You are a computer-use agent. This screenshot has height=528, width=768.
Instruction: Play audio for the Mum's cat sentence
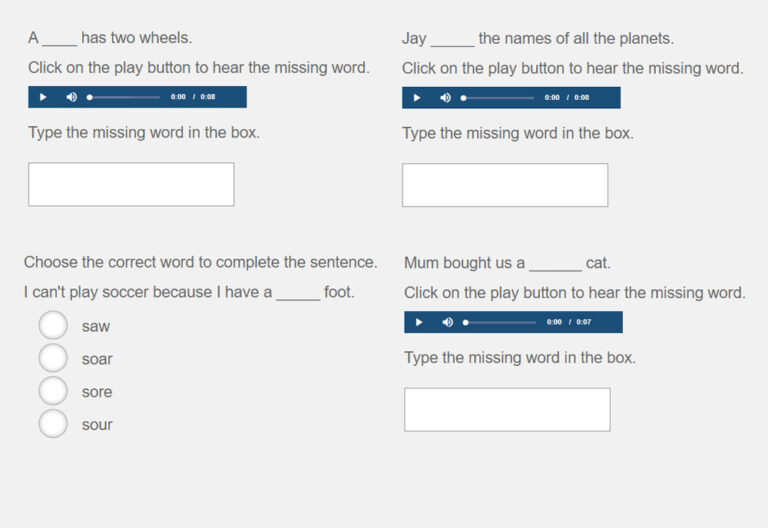pyautogui.click(x=419, y=322)
